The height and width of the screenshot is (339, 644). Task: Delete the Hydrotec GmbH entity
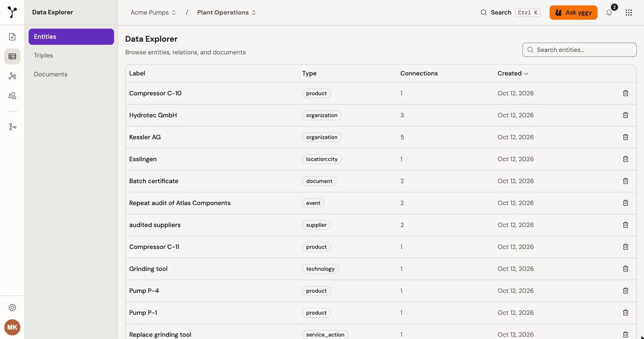(626, 115)
